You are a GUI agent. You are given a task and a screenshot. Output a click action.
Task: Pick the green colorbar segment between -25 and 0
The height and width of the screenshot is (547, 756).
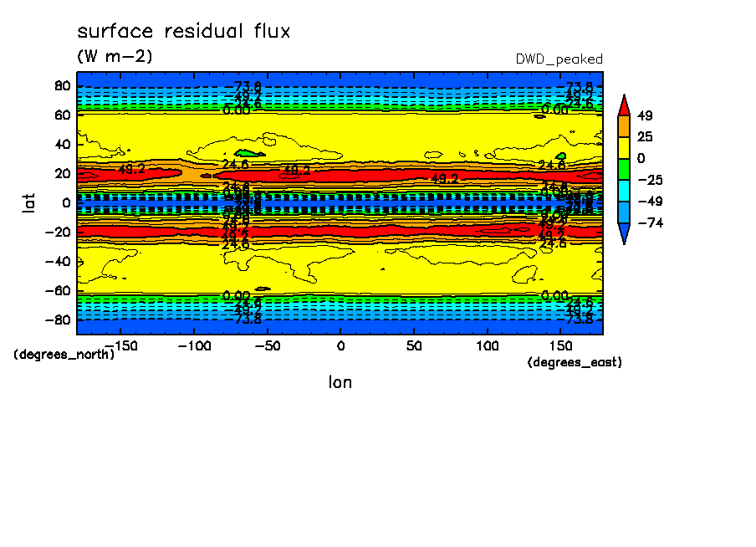click(624, 169)
